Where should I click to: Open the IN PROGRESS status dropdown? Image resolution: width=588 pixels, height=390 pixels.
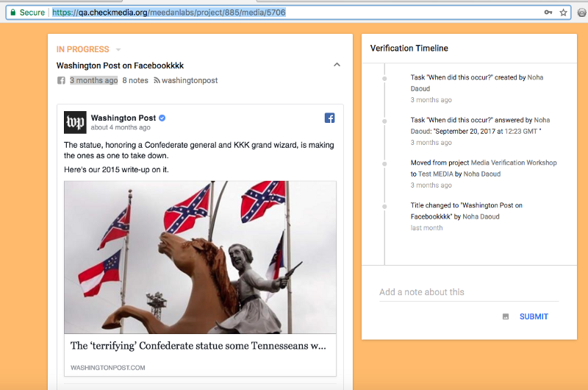click(118, 49)
